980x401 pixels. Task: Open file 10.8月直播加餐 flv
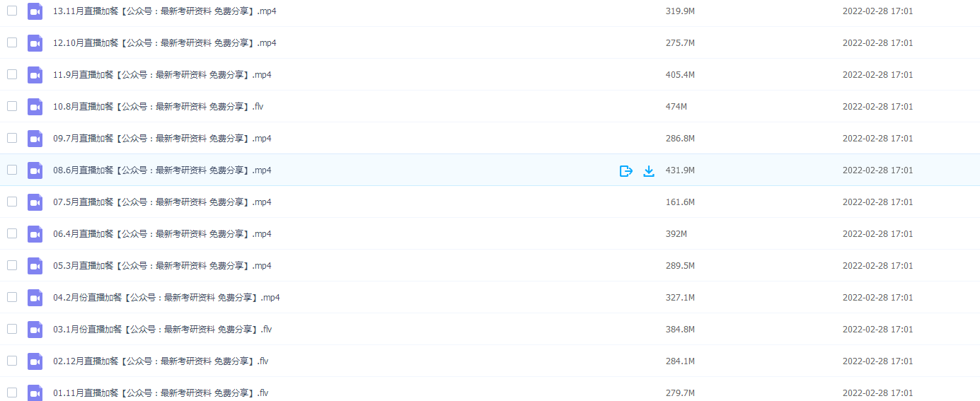(158, 107)
